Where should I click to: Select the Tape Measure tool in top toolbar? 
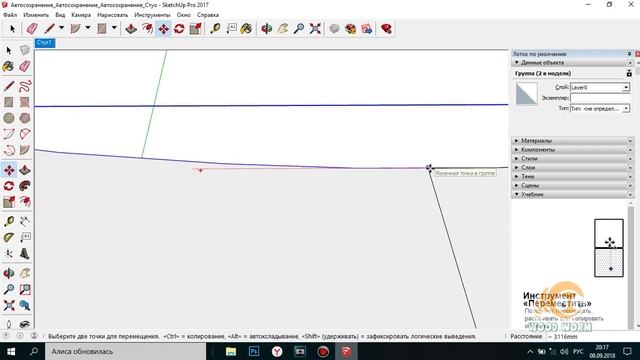pos(216,29)
